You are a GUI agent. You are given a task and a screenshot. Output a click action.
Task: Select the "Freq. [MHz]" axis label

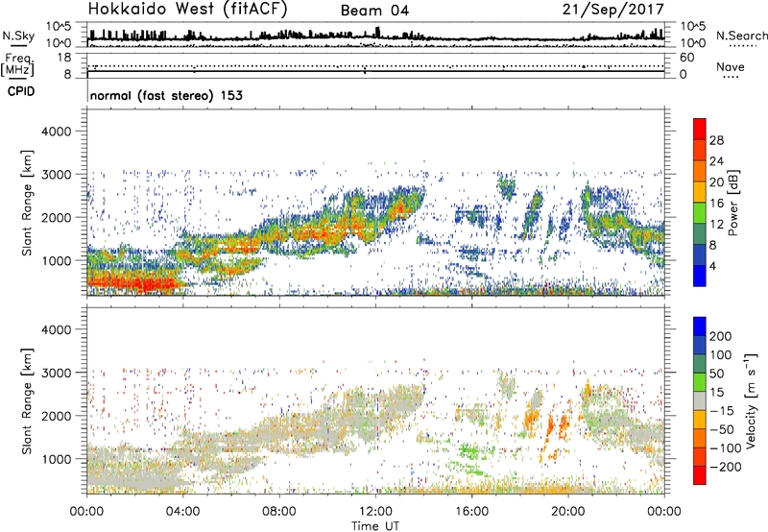tap(17, 64)
